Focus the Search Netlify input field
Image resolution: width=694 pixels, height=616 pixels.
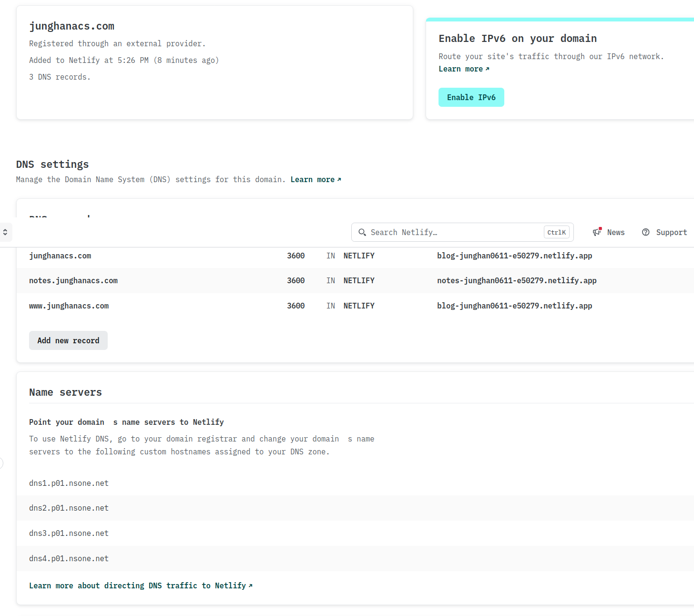point(462,232)
